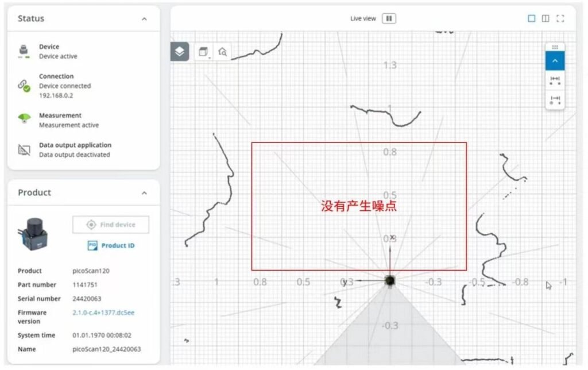Click the Data output application icon
The height and width of the screenshot is (370, 588).
click(24, 150)
